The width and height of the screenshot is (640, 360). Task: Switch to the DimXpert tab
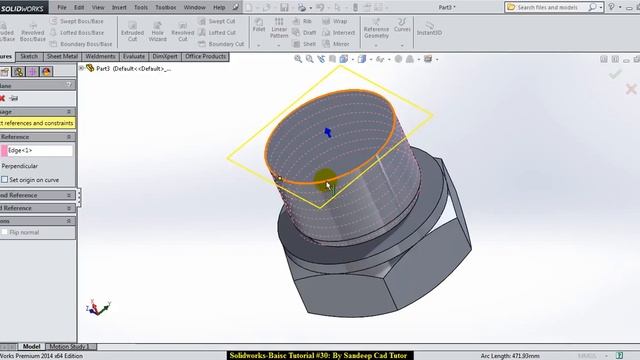[165, 56]
